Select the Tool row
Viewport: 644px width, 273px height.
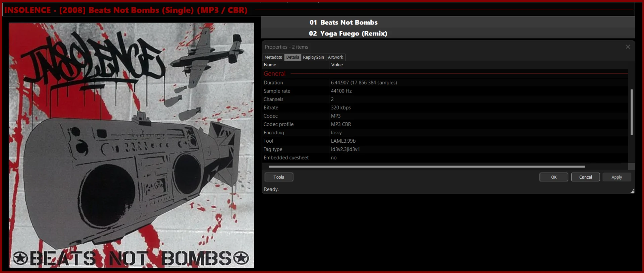tap(445, 141)
